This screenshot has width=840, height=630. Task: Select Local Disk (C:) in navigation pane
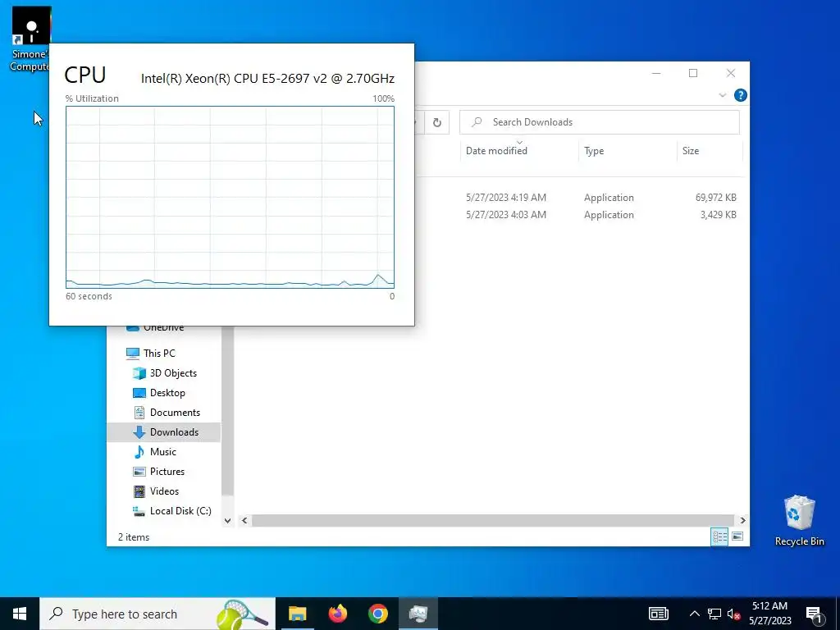[x=180, y=511]
